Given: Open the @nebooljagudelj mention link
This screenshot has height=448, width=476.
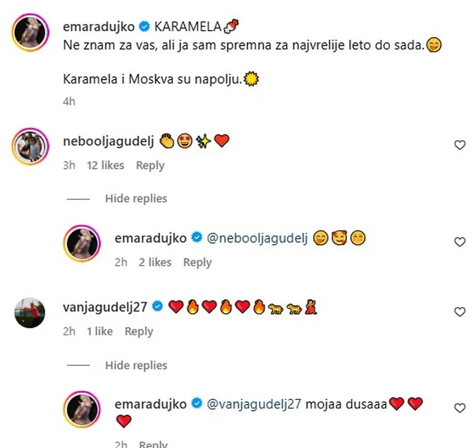Looking at the screenshot, I should tap(257, 238).
